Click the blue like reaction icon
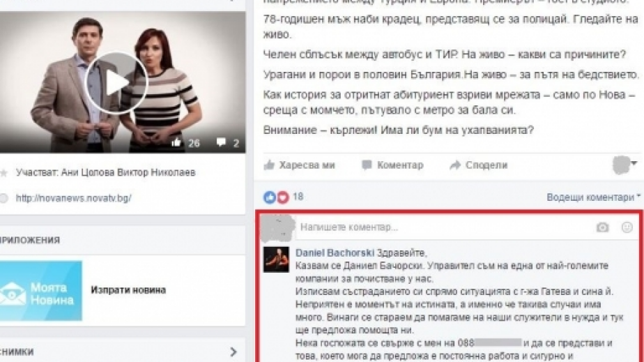The height and width of the screenshot is (362, 644). [x=270, y=197]
